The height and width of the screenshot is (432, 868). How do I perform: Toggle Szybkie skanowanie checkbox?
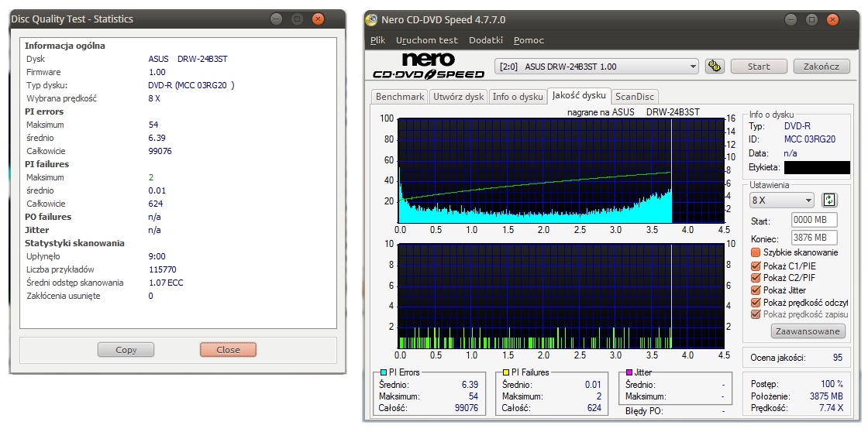coord(756,252)
